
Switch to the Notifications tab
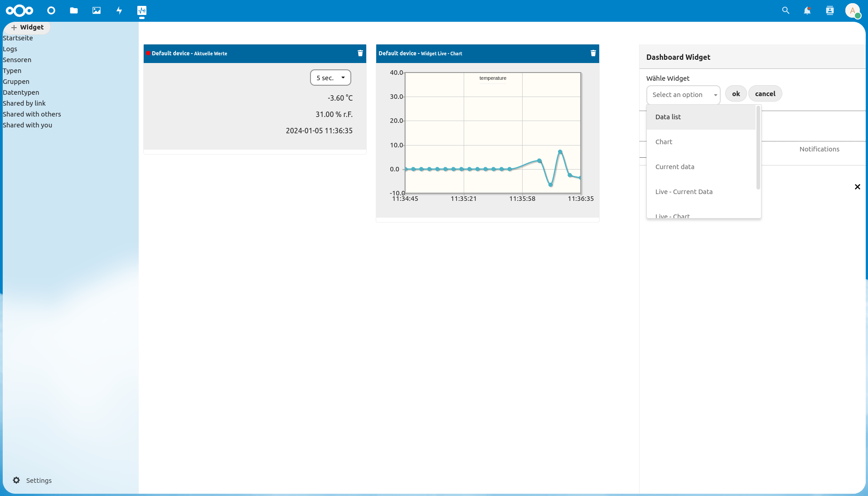tap(819, 149)
